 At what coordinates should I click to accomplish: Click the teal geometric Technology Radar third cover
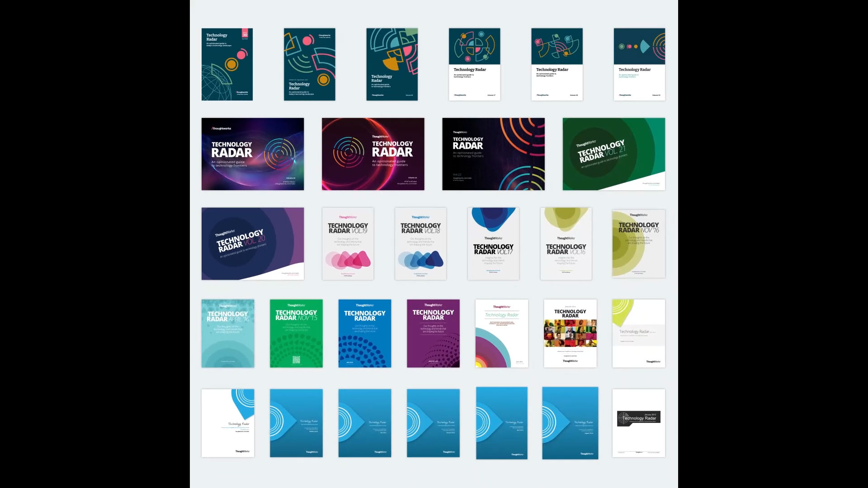392,64
